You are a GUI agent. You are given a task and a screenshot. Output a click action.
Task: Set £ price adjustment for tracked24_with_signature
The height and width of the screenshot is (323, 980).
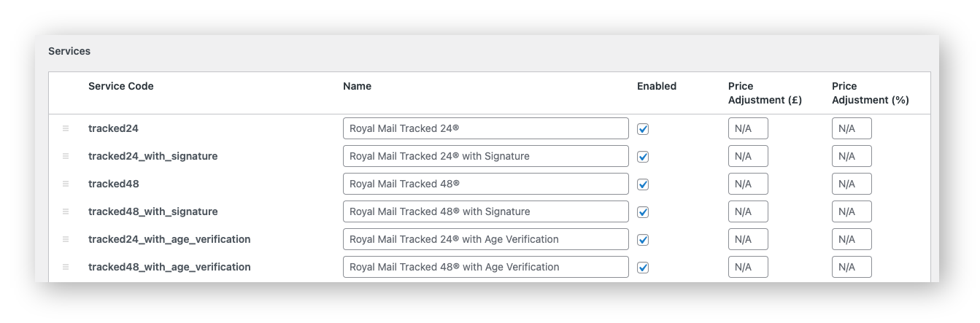748,156
